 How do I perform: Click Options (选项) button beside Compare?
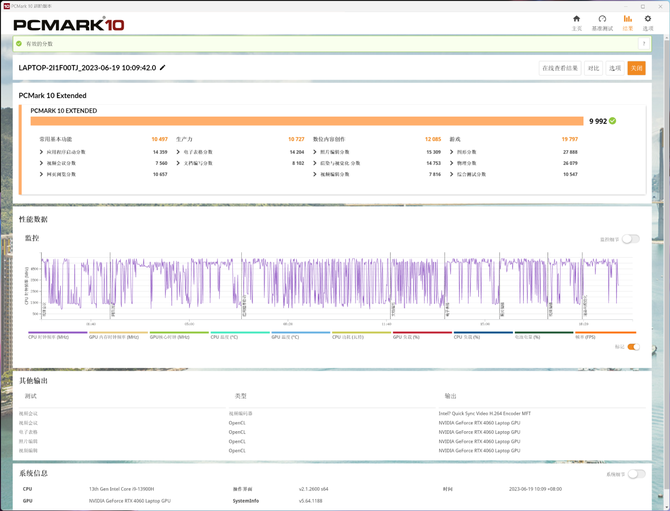click(615, 68)
